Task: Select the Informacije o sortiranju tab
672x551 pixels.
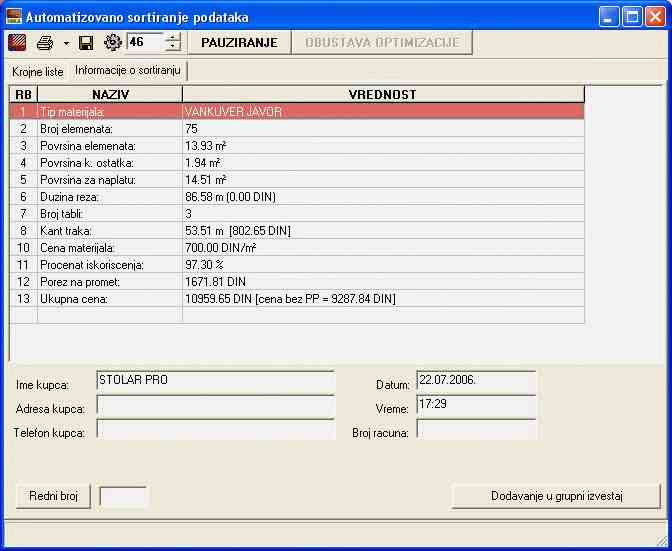Action: [x=128, y=71]
